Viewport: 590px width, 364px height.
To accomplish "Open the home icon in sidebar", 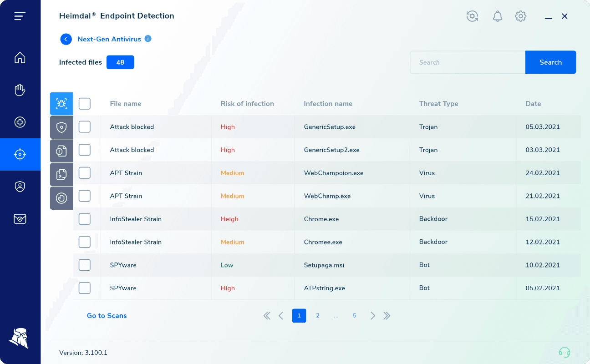I will [20, 58].
